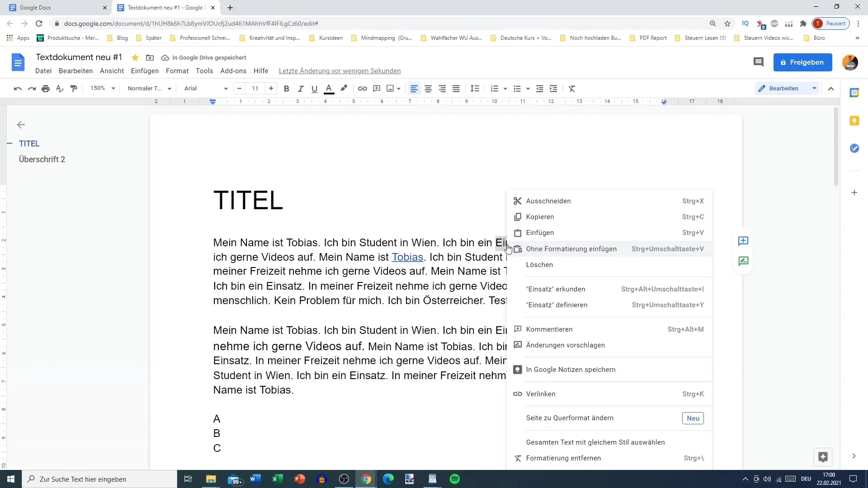868x488 pixels.
Task: Click the Underline formatting icon
Action: coord(315,89)
